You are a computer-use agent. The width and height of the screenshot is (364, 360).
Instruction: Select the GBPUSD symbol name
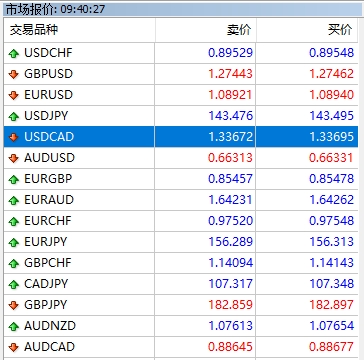click(48, 74)
